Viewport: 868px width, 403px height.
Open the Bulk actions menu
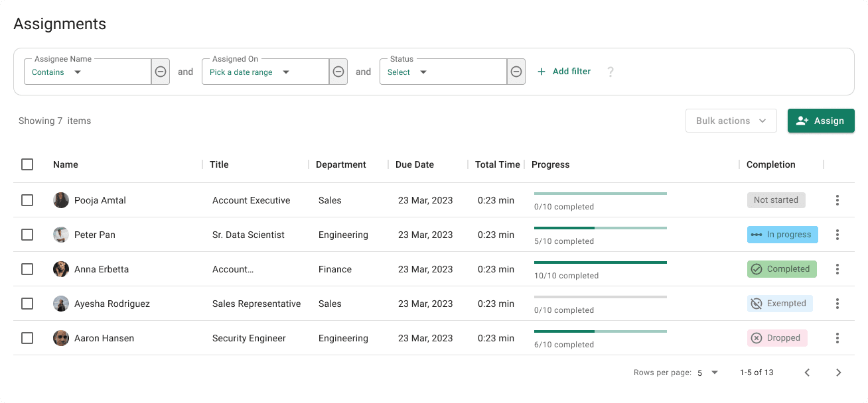tap(731, 121)
